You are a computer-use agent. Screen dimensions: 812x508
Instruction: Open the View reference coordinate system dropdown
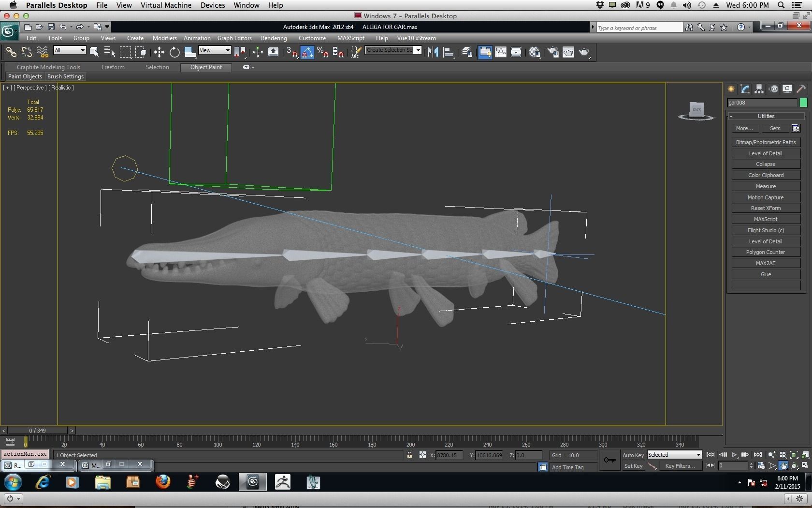pyautogui.click(x=215, y=50)
